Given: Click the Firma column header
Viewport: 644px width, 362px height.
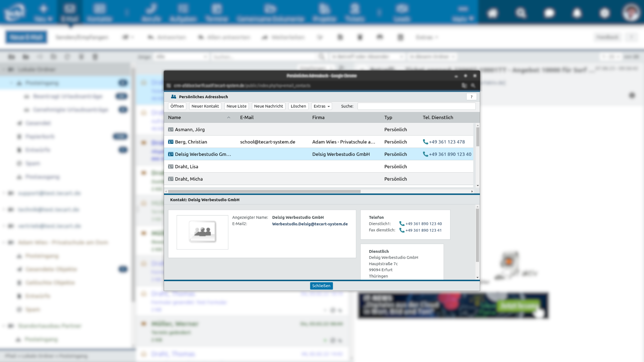Looking at the screenshot, I should (x=318, y=118).
